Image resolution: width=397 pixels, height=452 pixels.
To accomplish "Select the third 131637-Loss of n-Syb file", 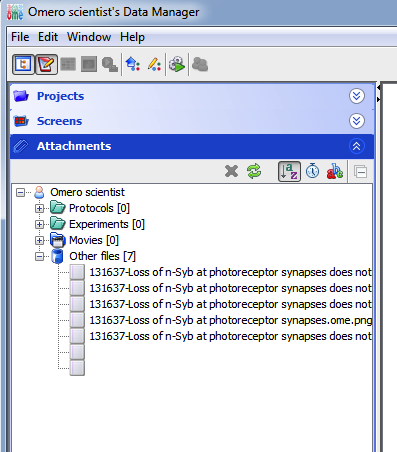I will pyautogui.click(x=230, y=304).
